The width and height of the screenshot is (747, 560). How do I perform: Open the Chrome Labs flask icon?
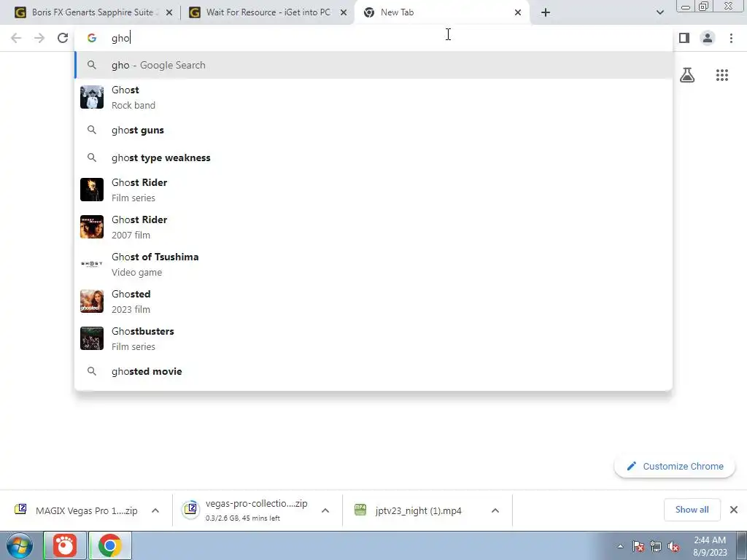tap(687, 75)
